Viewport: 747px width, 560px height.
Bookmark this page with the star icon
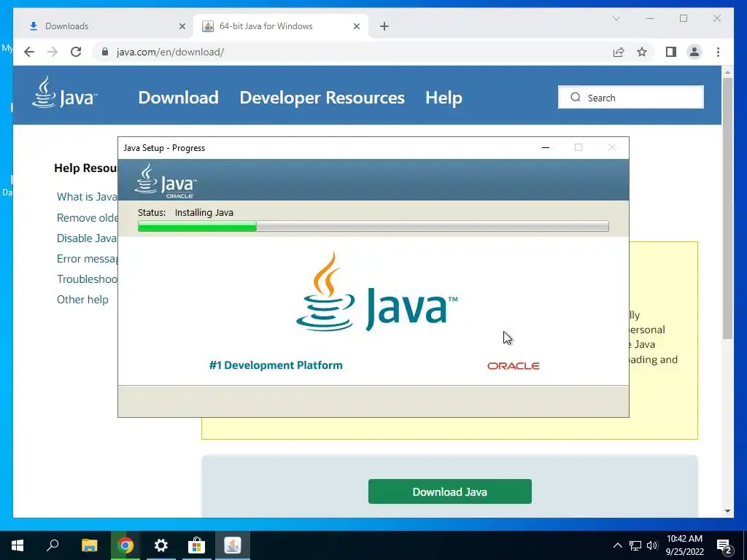(642, 52)
